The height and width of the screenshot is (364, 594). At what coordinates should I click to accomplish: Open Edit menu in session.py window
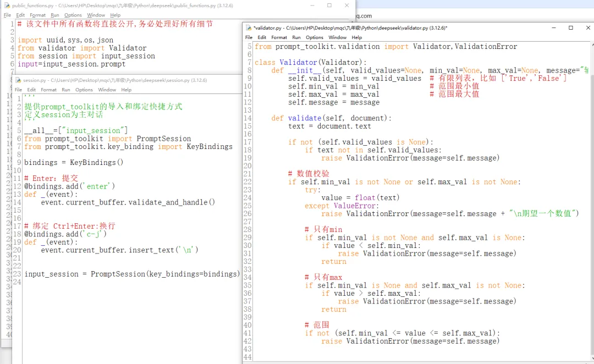point(31,90)
